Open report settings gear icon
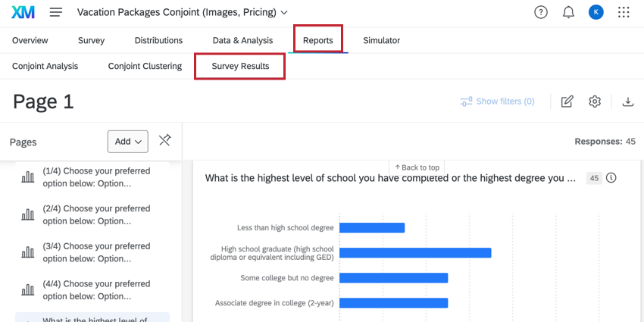This screenshot has height=322, width=644. click(595, 102)
